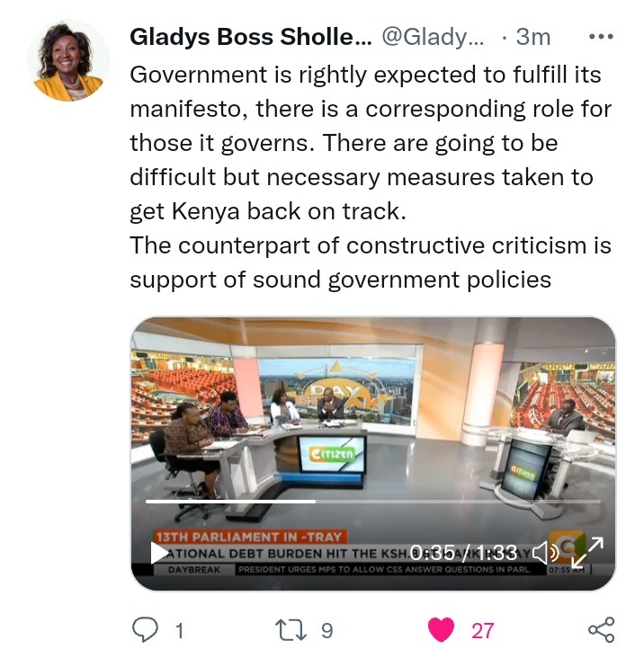View the 1 reply count
The height and width of the screenshot is (658, 644).
pyautogui.click(x=179, y=630)
